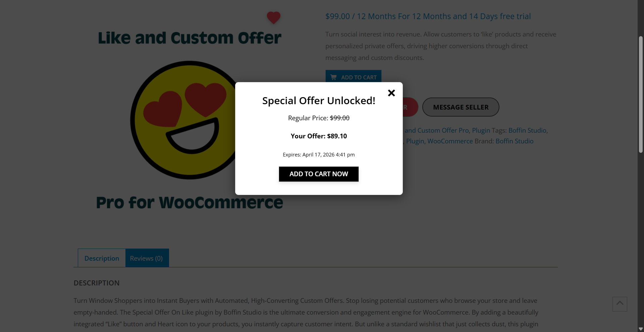Open the Description tab
This screenshot has width=644, height=332.
point(102,258)
